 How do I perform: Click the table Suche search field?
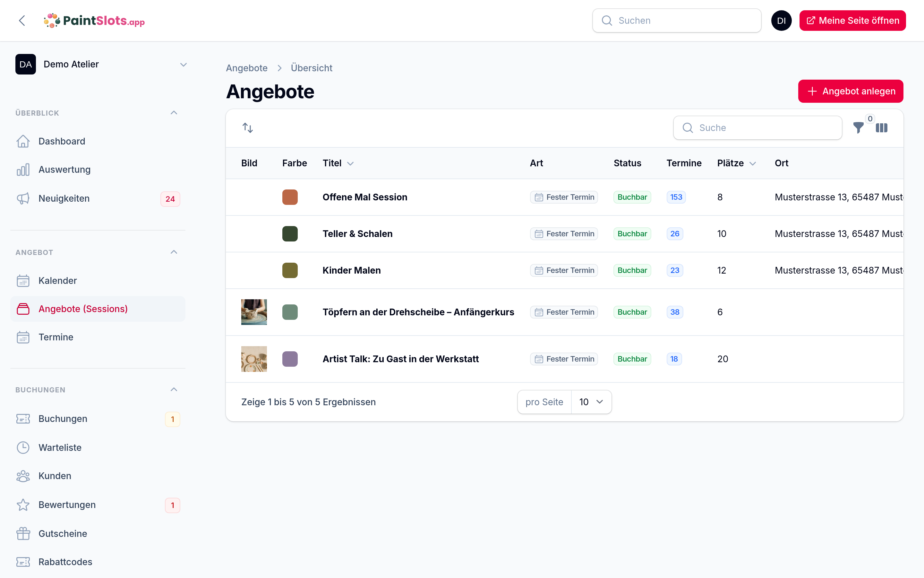757,128
